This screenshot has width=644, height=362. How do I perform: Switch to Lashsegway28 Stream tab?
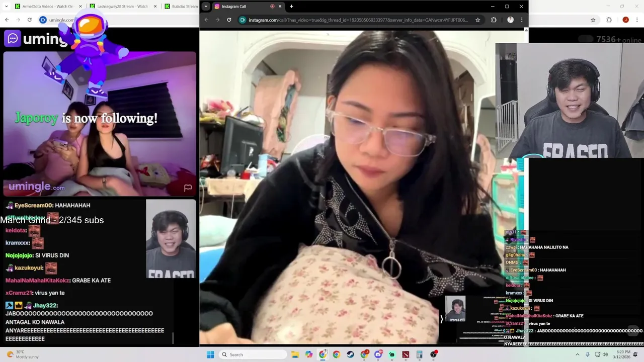(x=123, y=7)
